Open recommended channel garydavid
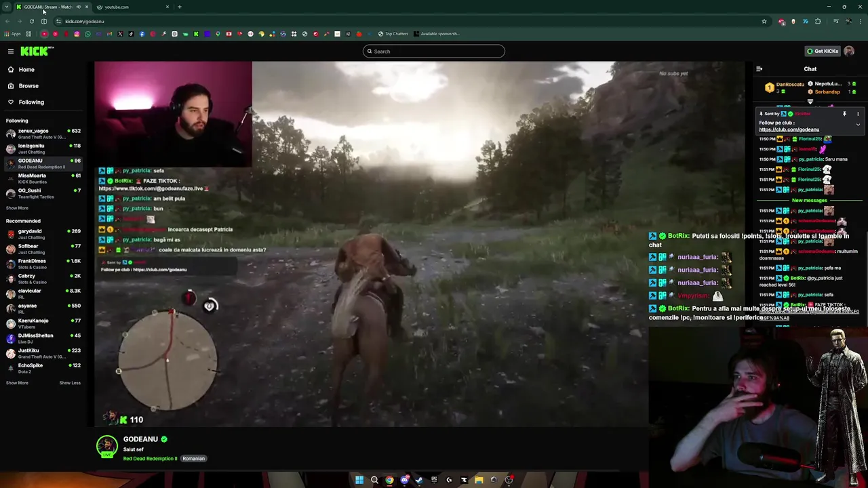The width and height of the screenshot is (868, 488). (43, 234)
